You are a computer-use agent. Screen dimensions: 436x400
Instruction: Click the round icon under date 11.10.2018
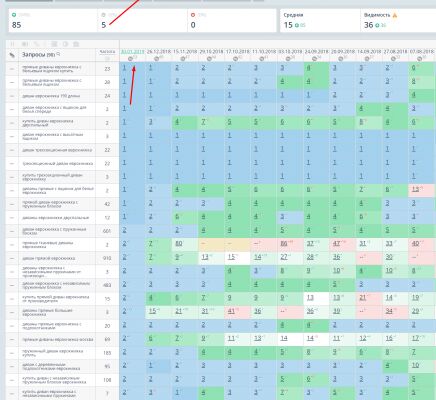[x=262, y=59]
